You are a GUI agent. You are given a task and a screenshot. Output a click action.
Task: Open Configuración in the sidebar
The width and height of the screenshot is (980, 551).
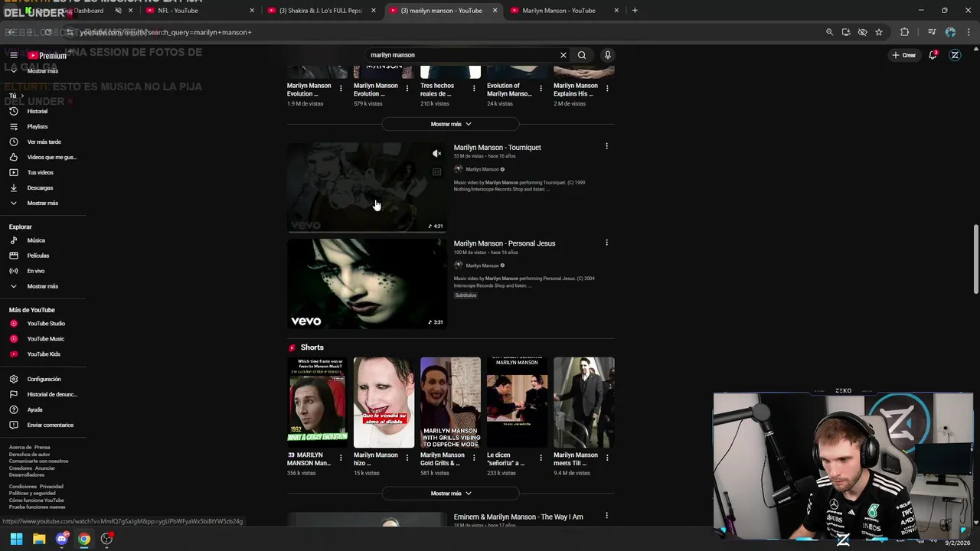point(43,379)
